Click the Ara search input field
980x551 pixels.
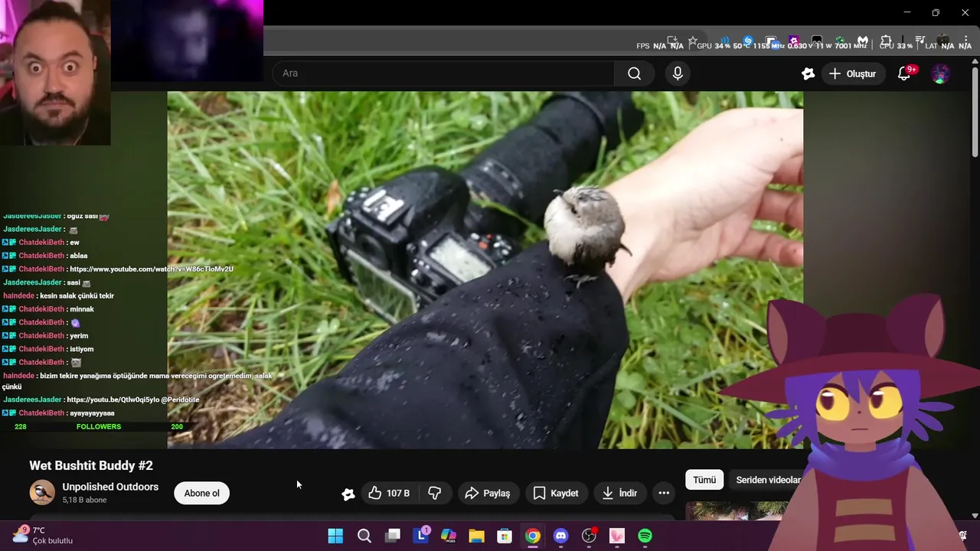[443, 73]
